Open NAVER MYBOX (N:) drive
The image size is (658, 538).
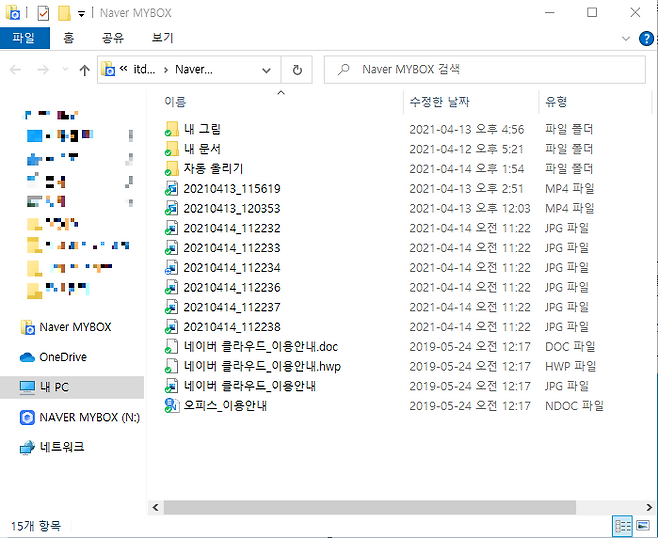pos(80,418)
